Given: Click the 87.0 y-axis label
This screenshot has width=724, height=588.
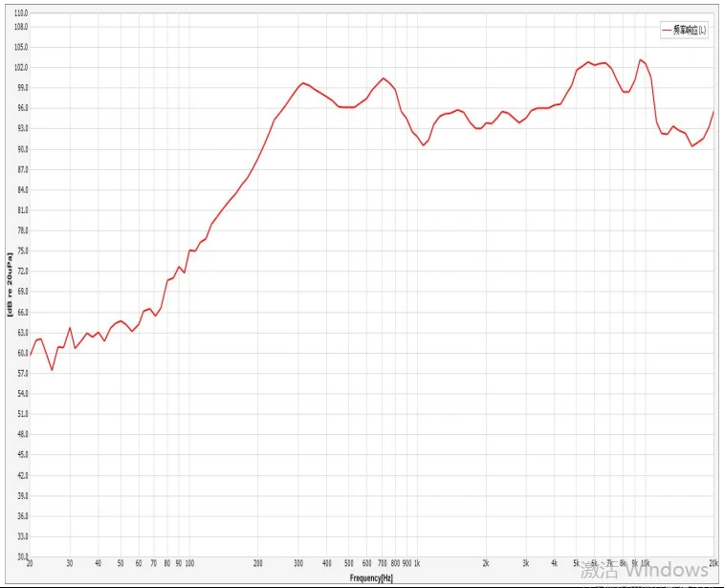Looking at the screenshot, I should click(x=23, y=169).
